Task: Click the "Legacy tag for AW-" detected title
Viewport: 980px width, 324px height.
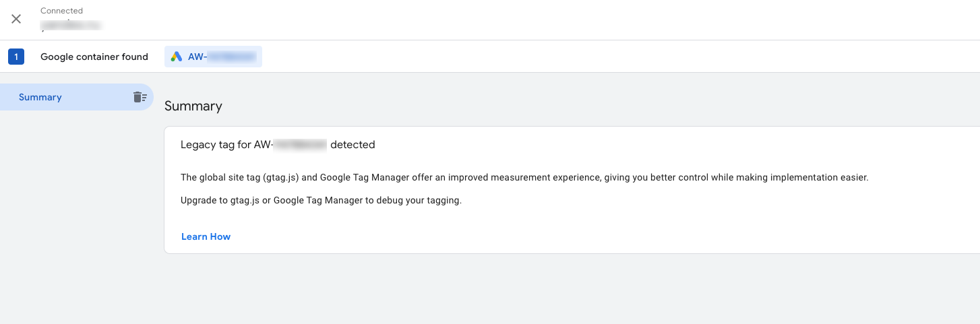Action: [278, 144]
